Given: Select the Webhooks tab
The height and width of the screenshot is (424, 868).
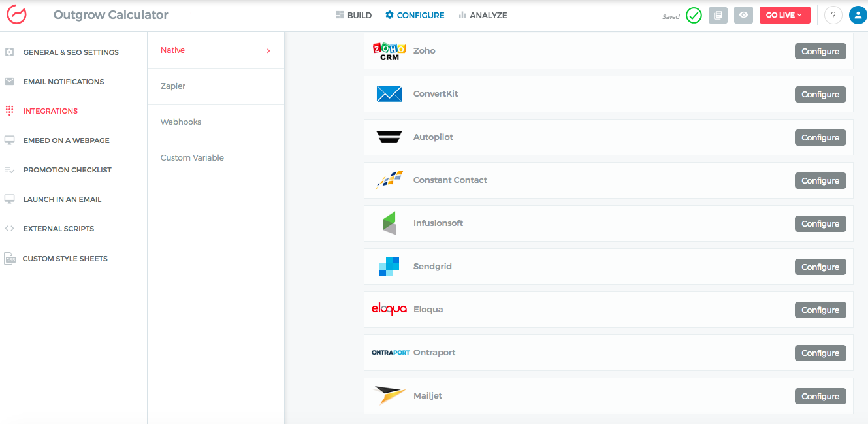Looking at the screenshot, I should 216,122.
